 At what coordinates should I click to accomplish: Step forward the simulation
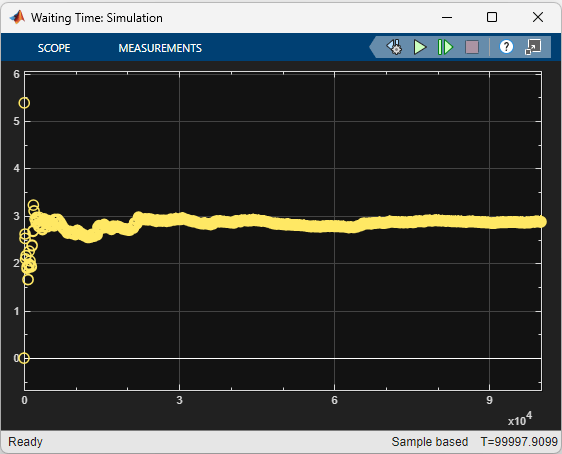point(445,47)
